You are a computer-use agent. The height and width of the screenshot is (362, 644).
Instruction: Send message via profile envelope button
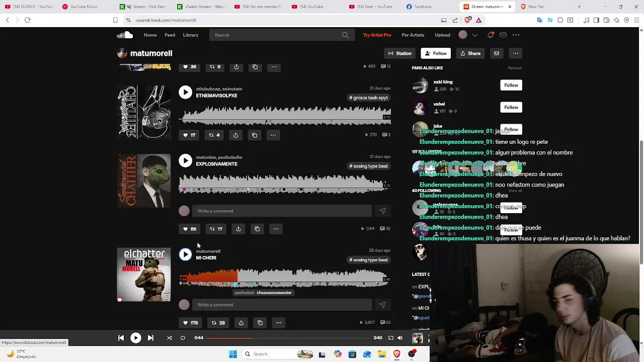[x=497, y=53]
